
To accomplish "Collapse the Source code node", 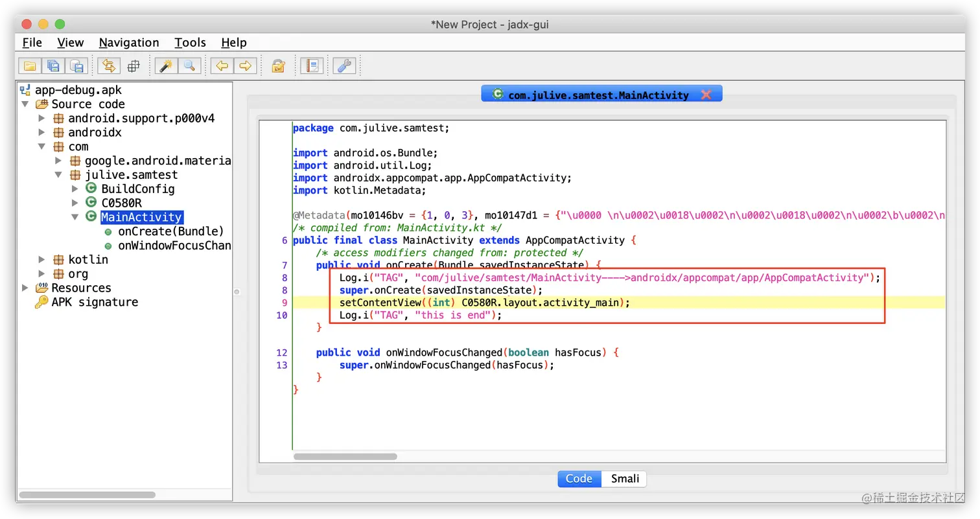I will pos(25,104).
